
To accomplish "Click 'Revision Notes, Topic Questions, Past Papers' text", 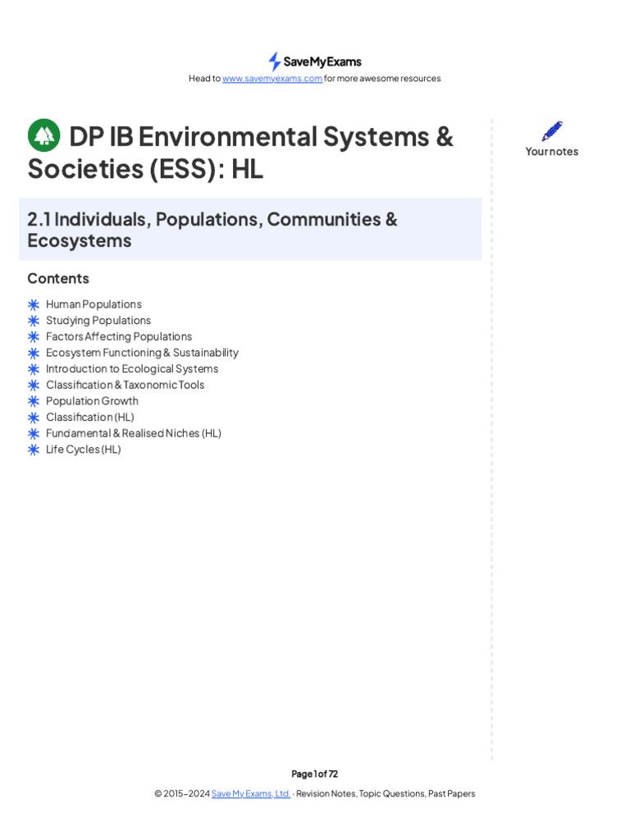I will point(386,793).
